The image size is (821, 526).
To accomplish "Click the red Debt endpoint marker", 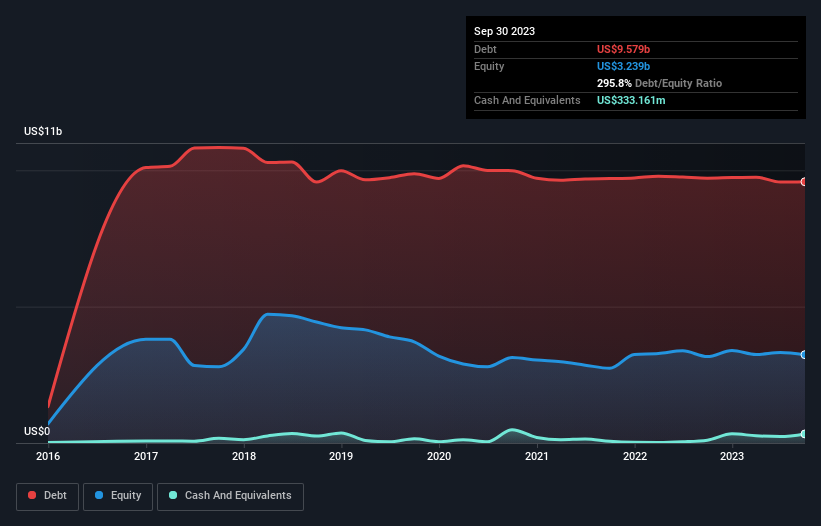I will pyautogui.click(x=804, y=182).
